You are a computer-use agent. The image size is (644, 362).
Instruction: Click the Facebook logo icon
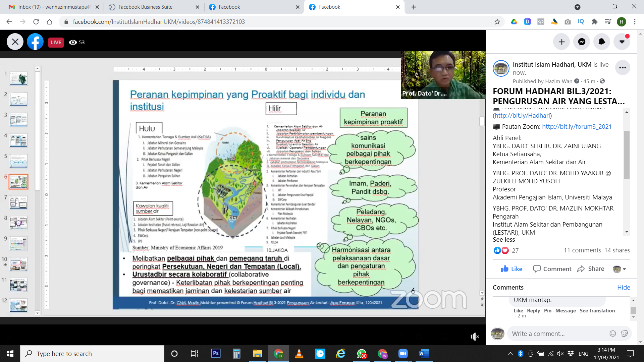tap(35, 42)
